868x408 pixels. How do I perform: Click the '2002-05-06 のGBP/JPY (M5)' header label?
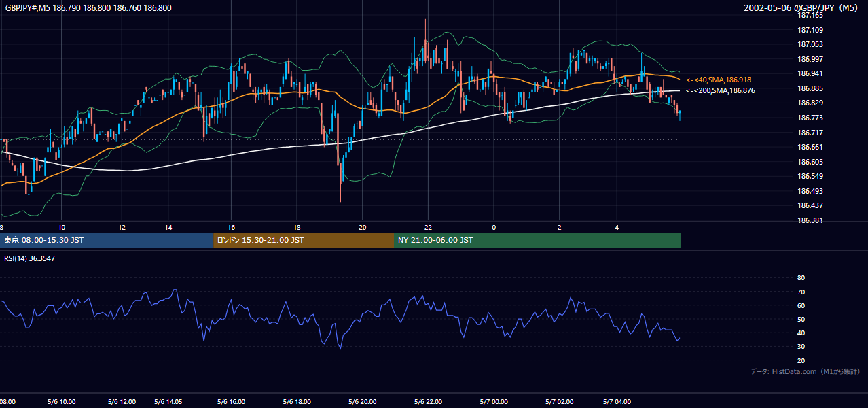pyautogui.click(x=802, y=8)
